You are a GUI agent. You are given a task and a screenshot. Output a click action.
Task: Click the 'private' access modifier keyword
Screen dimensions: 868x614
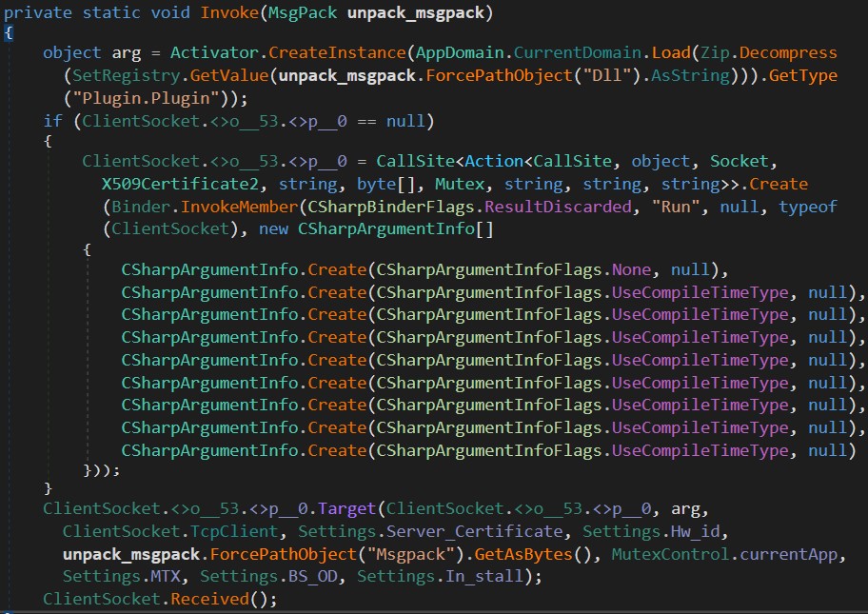tap(38, 12)
